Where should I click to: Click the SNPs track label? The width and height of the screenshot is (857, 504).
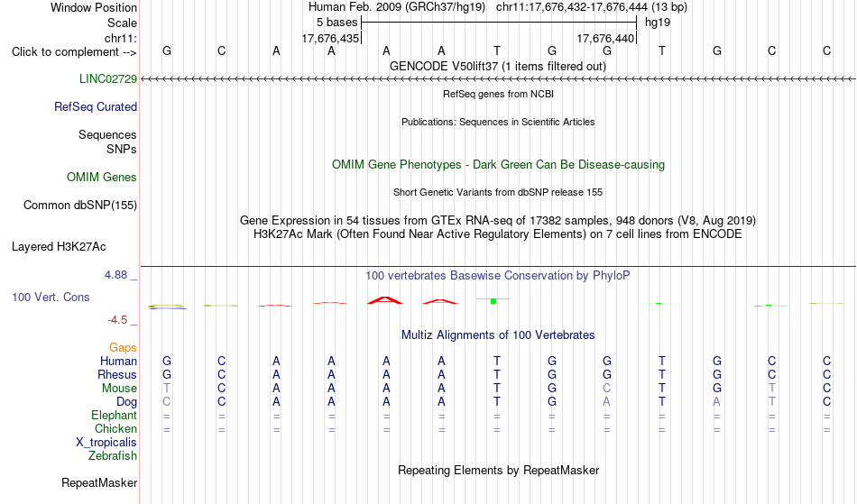[122, 150]
